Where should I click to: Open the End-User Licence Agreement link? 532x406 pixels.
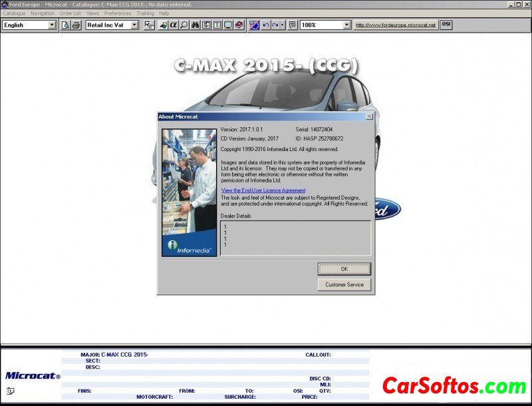click(263, 190)
